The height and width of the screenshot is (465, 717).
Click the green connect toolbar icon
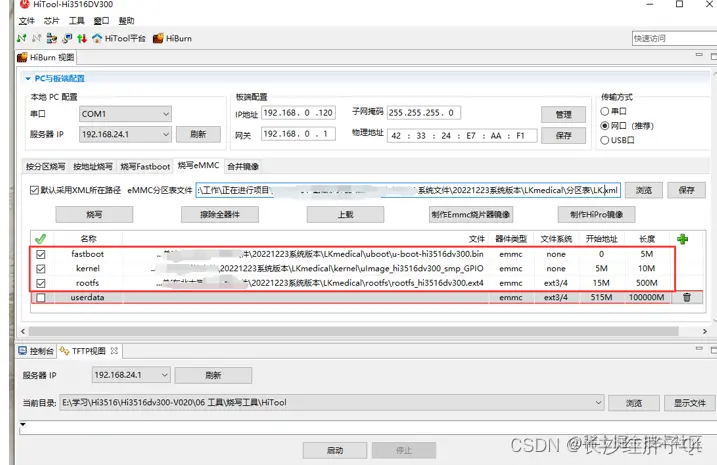coord(21,38)
